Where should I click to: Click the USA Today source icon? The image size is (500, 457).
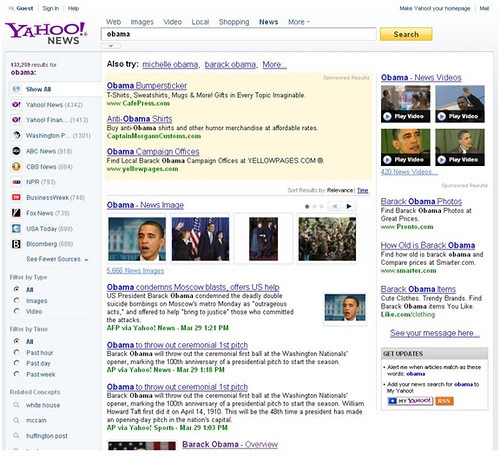click(x=16, y=229)
